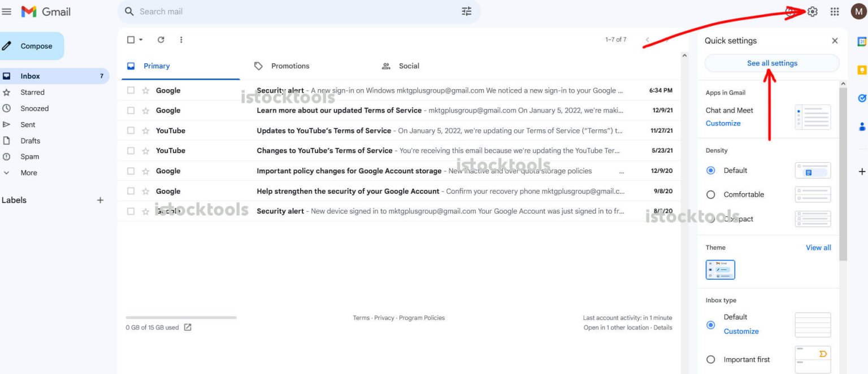Open Google Calendar from the right side panel
Viewport: 868px width, 374px height.
(x=862, y=41)
